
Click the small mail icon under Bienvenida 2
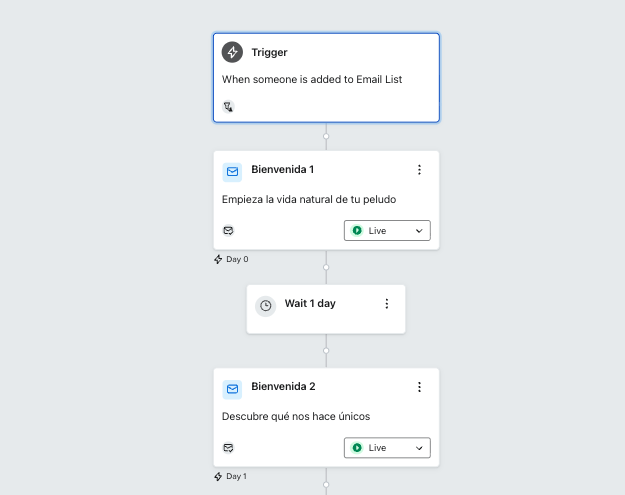pyautogui.click(x=228, y=447)
